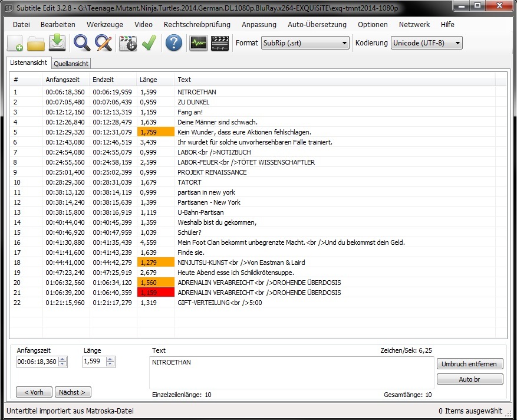Click start time 00:12:43,080 in row 6
Viewport: 517px width, 420px height.
tap(65, 142)
